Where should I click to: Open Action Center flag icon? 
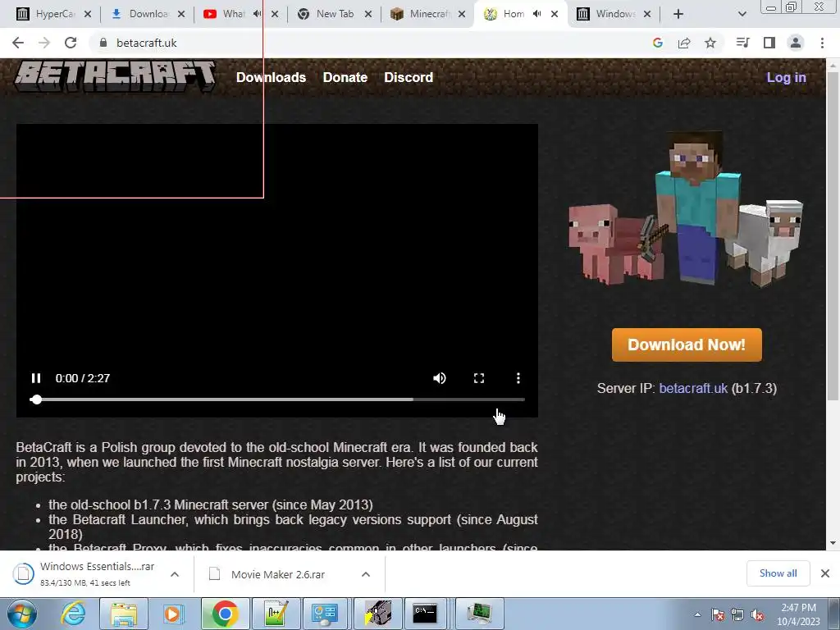tap(717, 614)
